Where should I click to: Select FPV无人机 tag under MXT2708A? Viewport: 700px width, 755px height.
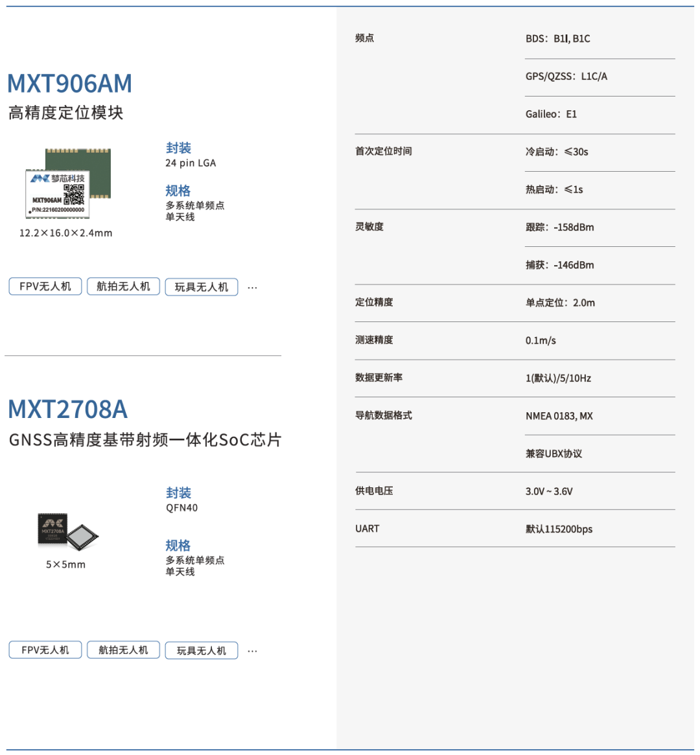[45, 650]
